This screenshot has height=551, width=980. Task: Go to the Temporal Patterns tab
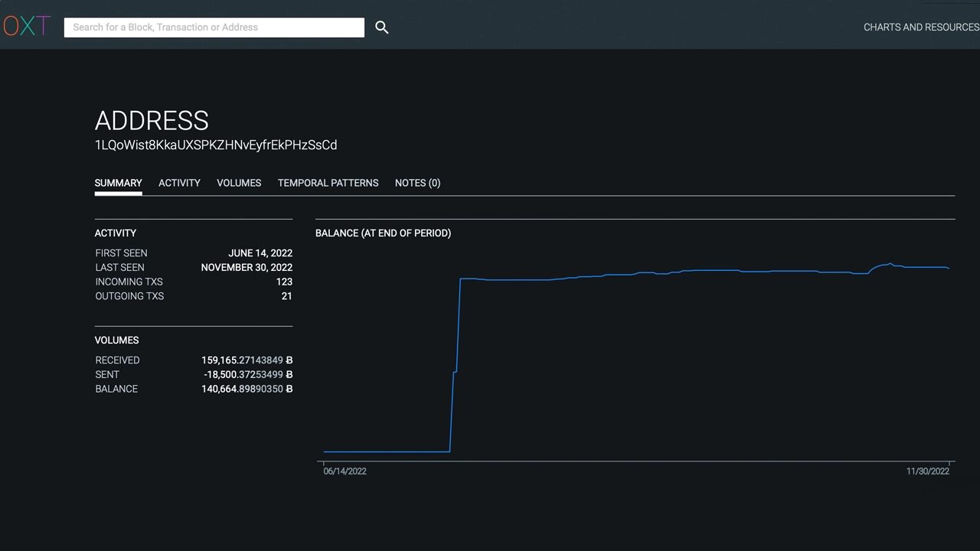(x=328, y=183)
